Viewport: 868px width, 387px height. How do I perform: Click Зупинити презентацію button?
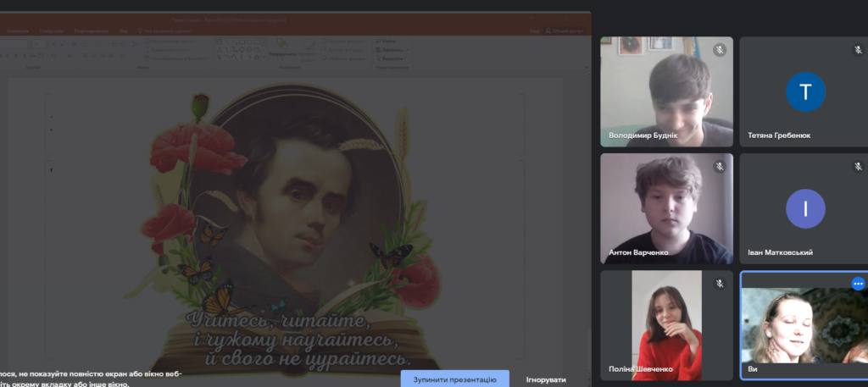tap(455, 379)
